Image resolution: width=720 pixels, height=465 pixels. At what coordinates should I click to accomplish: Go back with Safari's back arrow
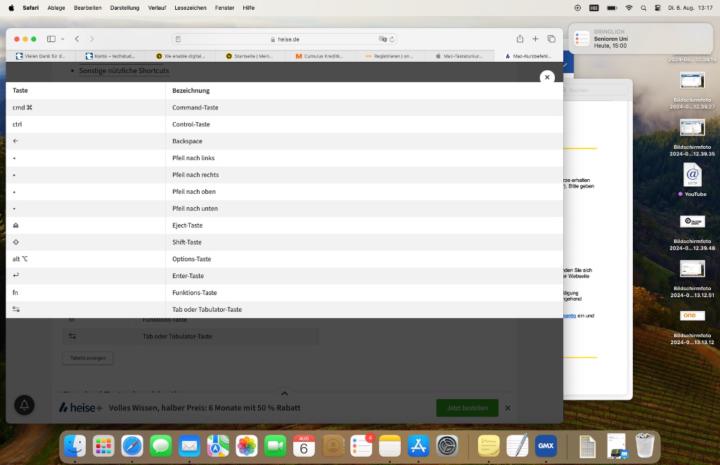click(x=77, y=39)
